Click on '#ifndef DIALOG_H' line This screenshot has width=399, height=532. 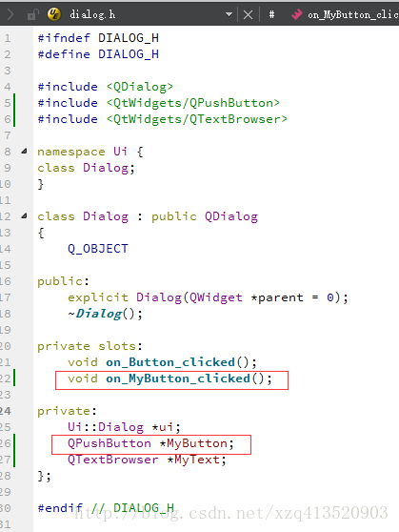pos(98,38)
